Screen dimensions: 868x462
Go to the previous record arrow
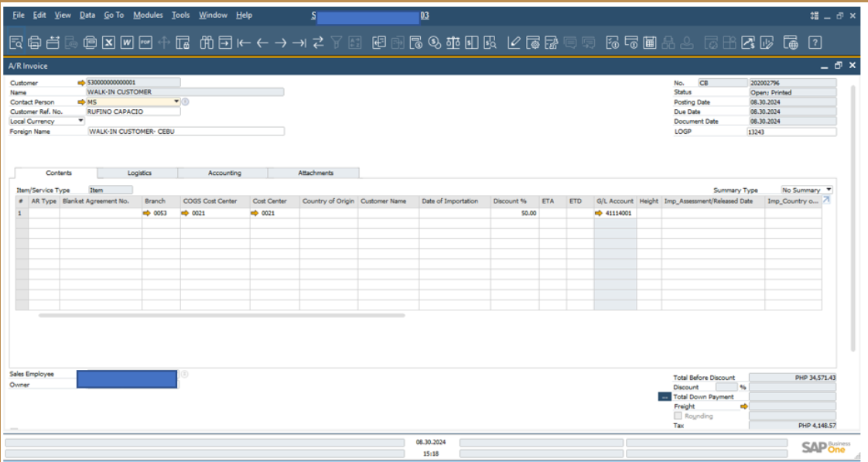point(262,43)
